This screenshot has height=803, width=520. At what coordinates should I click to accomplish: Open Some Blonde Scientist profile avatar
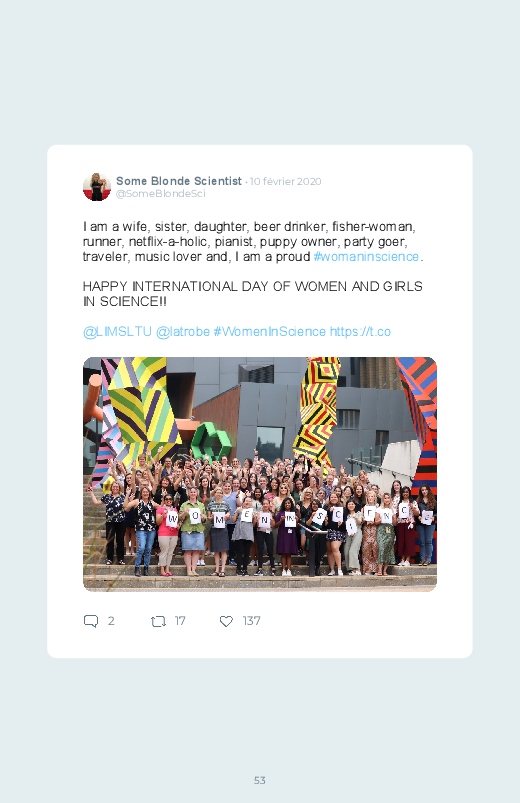tap(97, 187)
